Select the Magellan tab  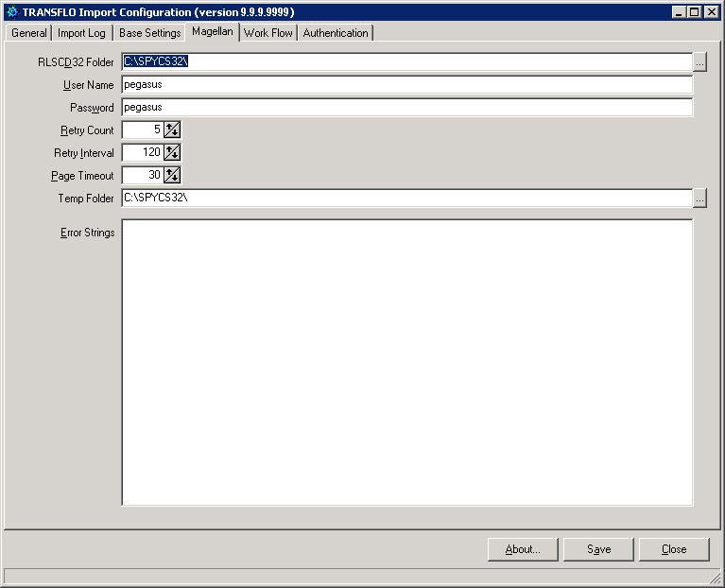click(x=213, y=31)
